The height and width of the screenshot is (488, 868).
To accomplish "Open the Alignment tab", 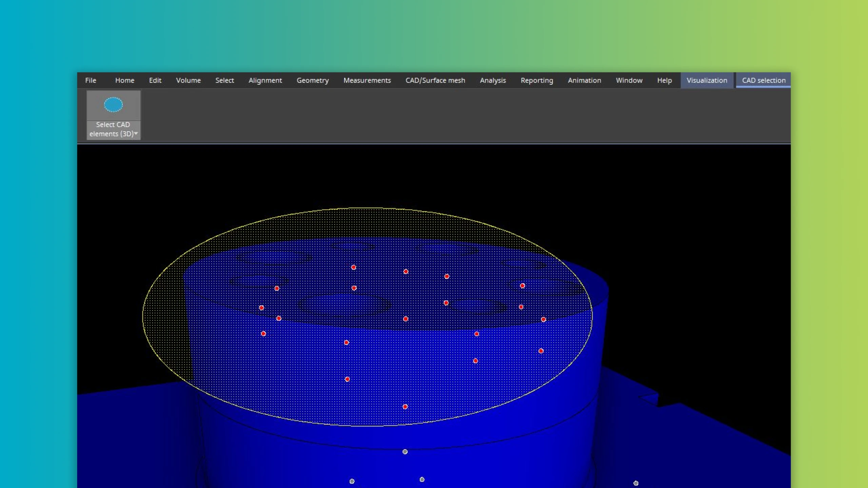I will [265, 80].
